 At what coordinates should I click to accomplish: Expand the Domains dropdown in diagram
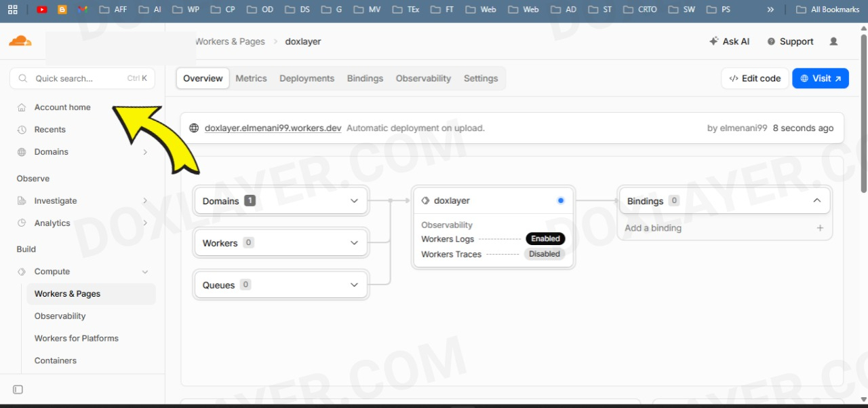click(354, 201)
